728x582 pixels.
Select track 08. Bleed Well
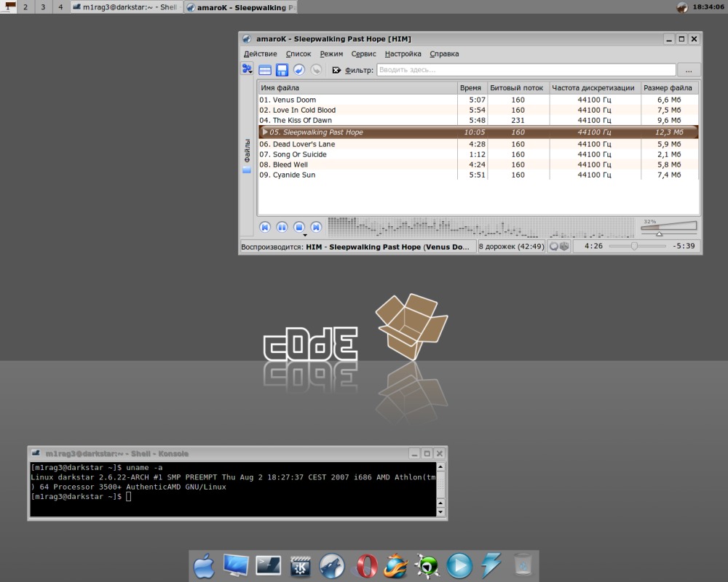pos(478,164)
